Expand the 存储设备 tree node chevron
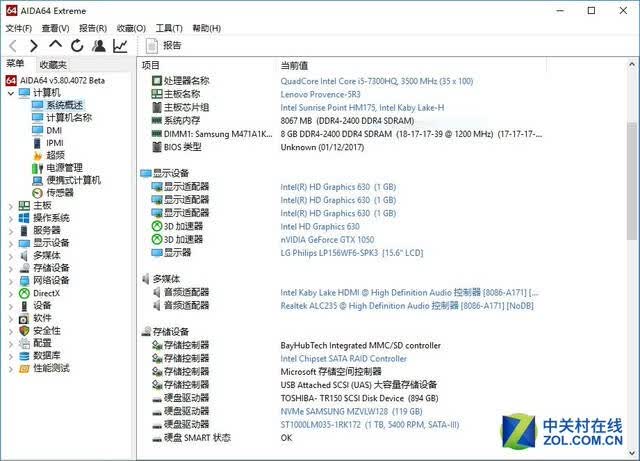Screen dimensions: 640x461 coord(11,269)
